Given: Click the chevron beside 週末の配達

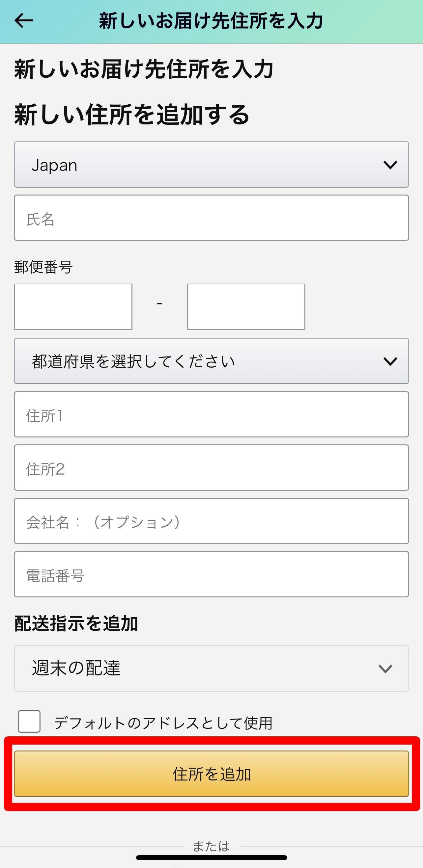Looking at the screenshot, I should [385, 669].
